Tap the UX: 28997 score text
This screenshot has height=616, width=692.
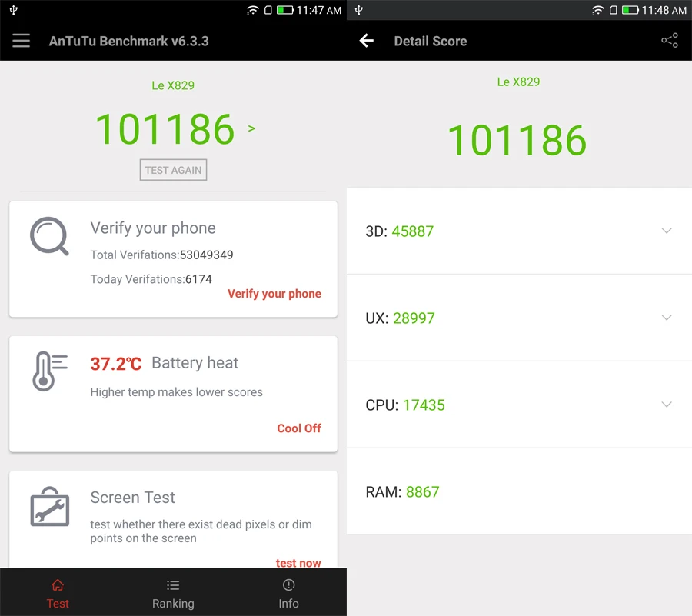point(400,318)
